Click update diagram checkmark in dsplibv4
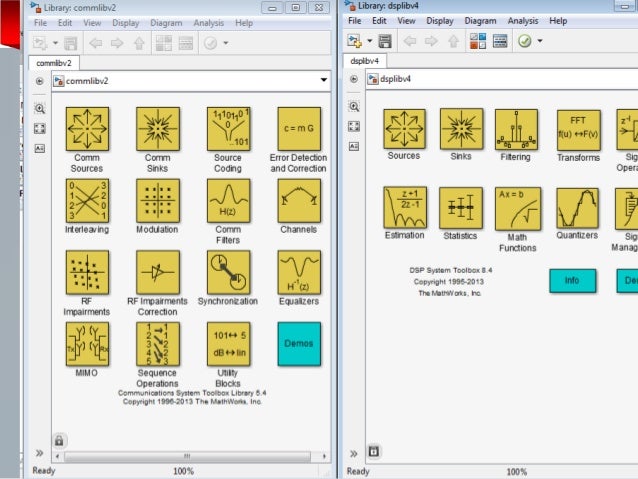Viewport: 638px width, 479px height. [524, 41]
